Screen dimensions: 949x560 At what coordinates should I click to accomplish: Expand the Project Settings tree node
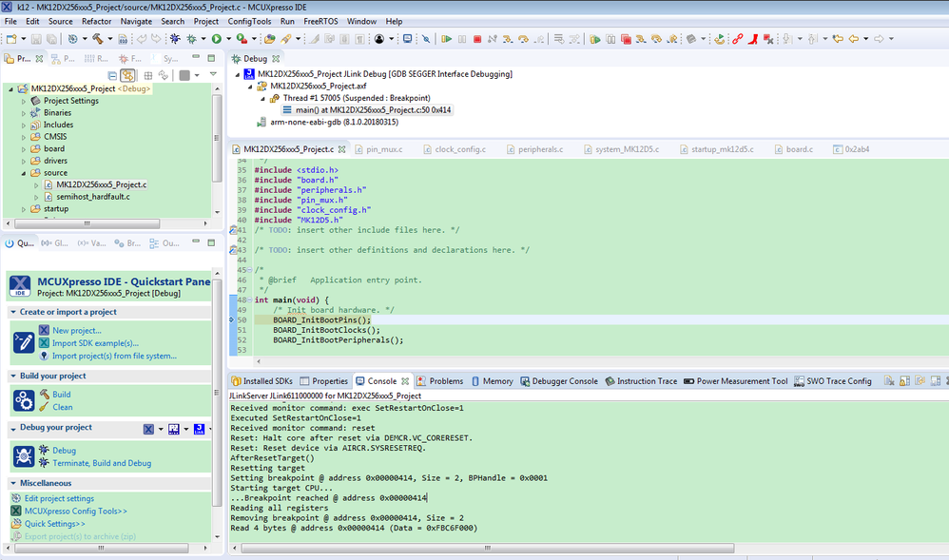pos(24,101)
